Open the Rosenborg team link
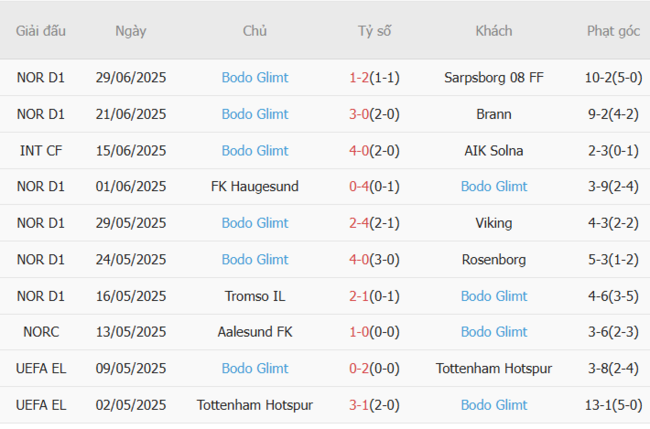The height and width of the screenshot is (429, 650). [494, 259]
